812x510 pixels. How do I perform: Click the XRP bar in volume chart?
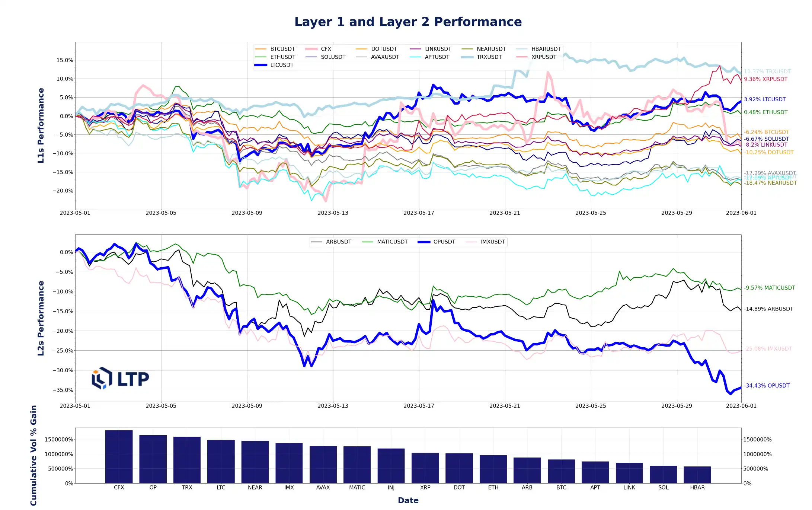pos(425,468)
